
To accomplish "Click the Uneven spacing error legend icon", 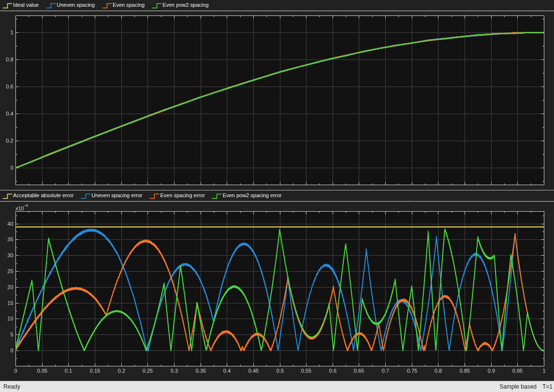I will pos(86,196).
